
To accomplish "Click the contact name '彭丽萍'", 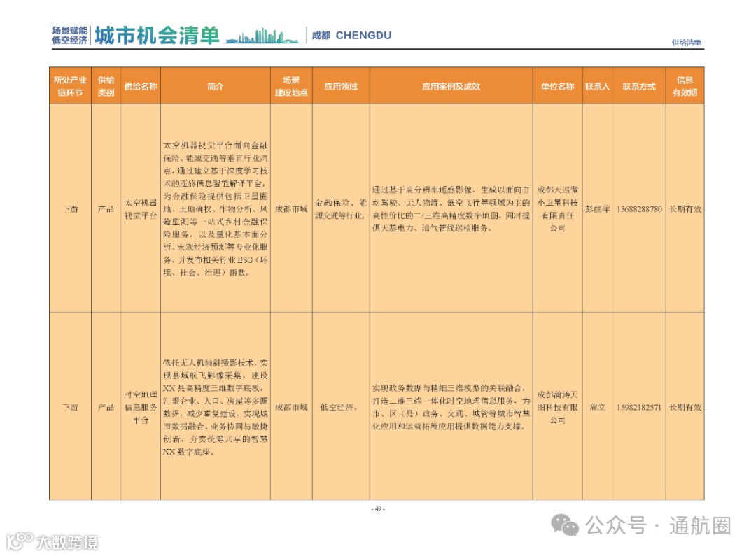I will [x=597, y=209].
